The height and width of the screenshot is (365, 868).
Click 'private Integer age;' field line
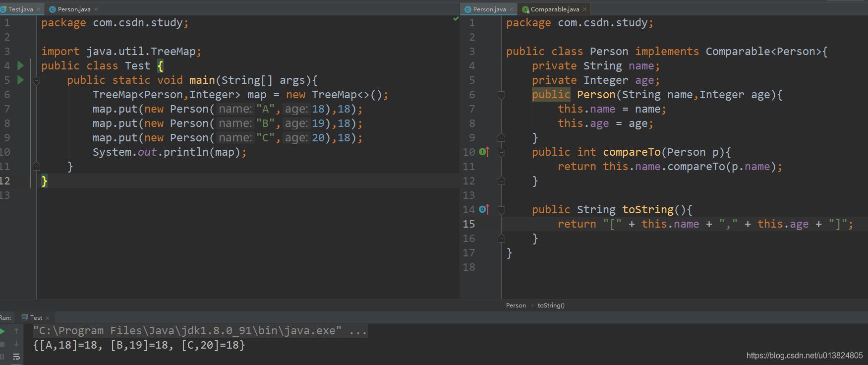click(x=596, y=80)
